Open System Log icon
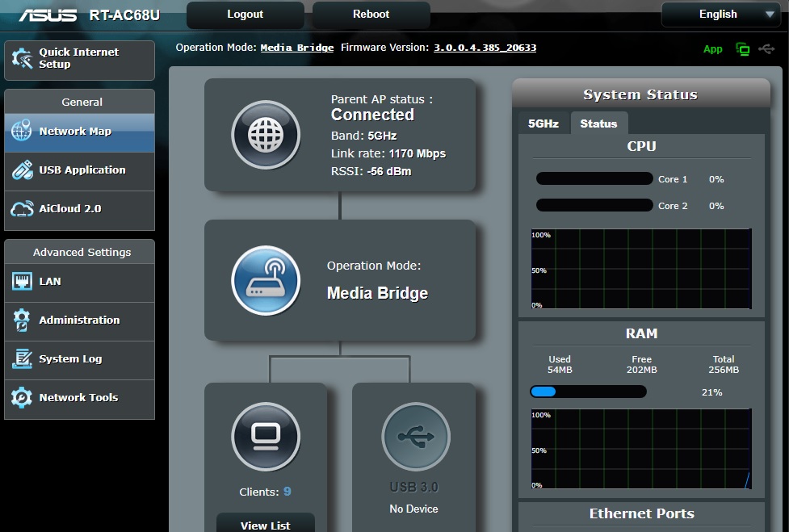The width and height of the screenshot is (789, 532). [x=22, y=358]
